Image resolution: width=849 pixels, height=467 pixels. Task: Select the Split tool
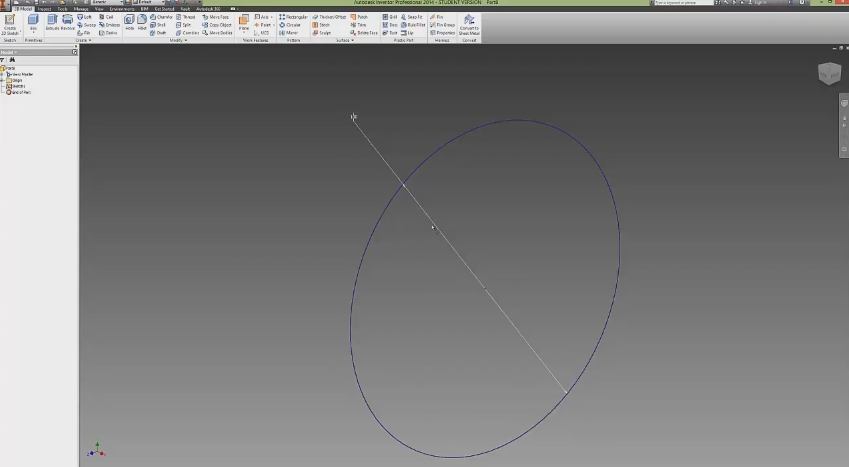point(184,25)
